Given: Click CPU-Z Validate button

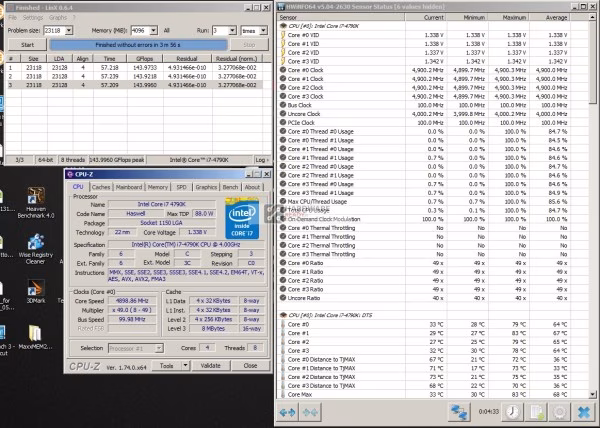Looking at the screenshot, I should click(x=210, y=366).
